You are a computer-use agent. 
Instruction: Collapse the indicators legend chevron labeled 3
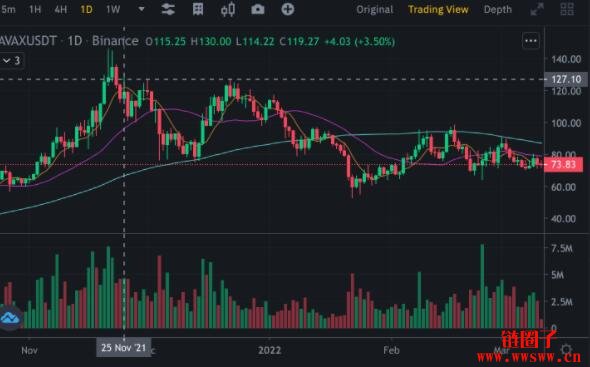12,61
